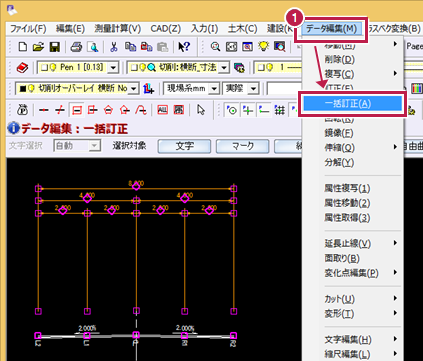
Task: Expand the 現場系mm units dropdown
Action: (214, 89)
